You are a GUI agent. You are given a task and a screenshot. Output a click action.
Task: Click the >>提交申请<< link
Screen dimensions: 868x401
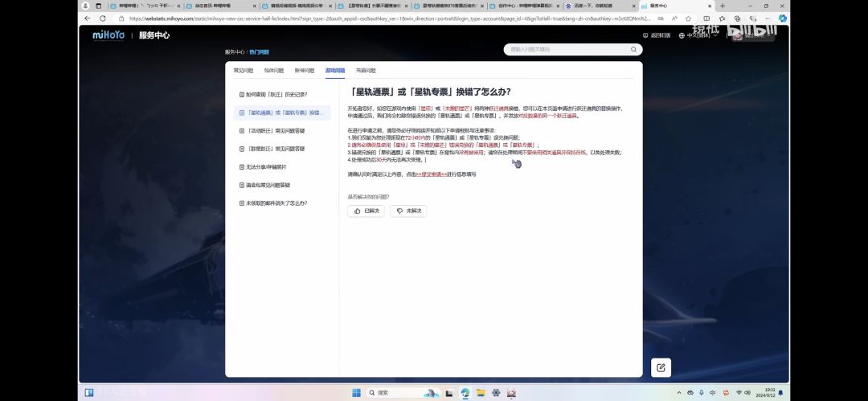[431, 174]
